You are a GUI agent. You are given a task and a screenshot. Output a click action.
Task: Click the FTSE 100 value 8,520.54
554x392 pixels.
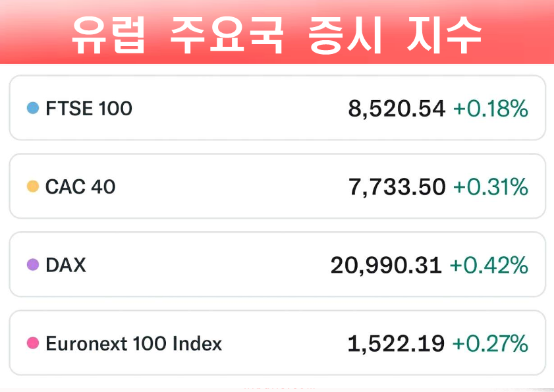[x=397, y=109]
